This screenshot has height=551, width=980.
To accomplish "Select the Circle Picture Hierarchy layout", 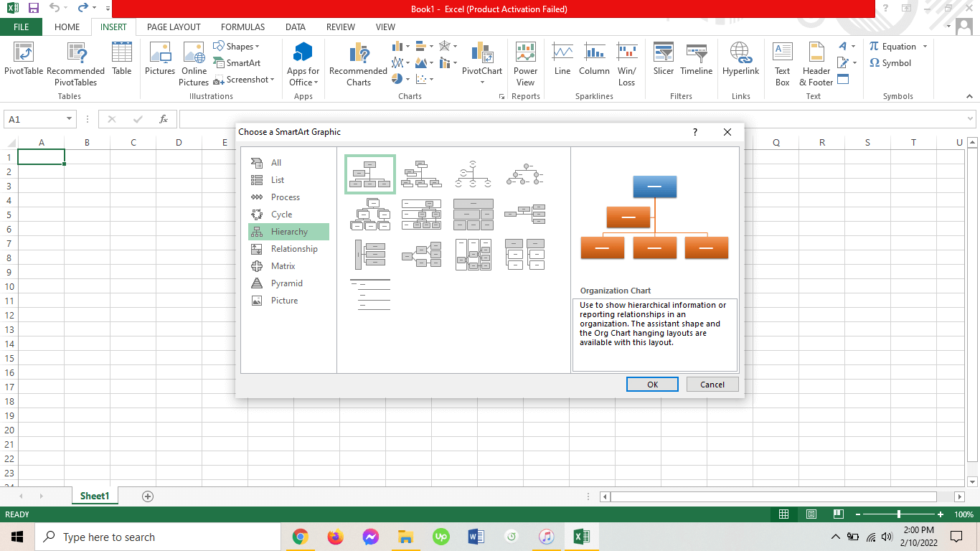I will click(525, 174).
